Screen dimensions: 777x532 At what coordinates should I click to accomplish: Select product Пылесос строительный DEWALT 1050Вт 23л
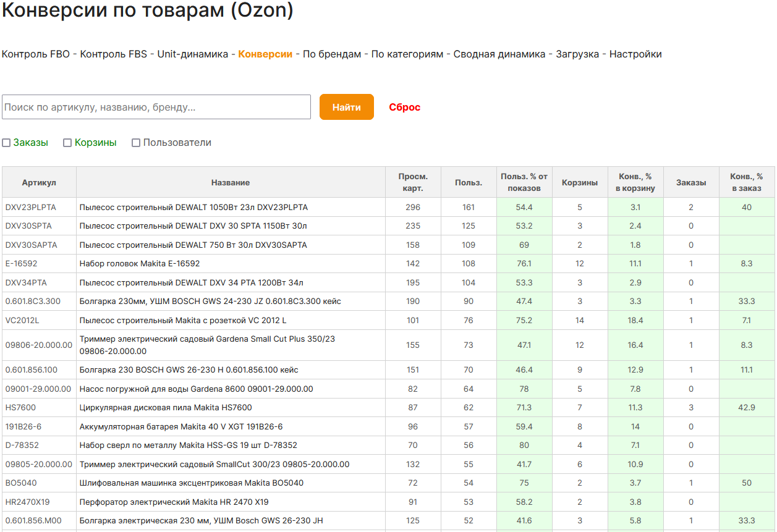click(x=193, y=208)
